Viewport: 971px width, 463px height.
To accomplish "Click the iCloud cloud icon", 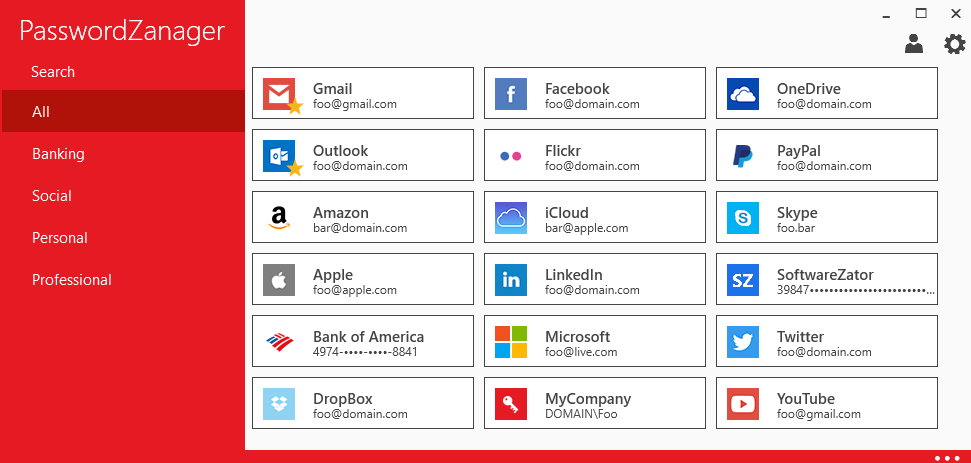I will (511, 217).
